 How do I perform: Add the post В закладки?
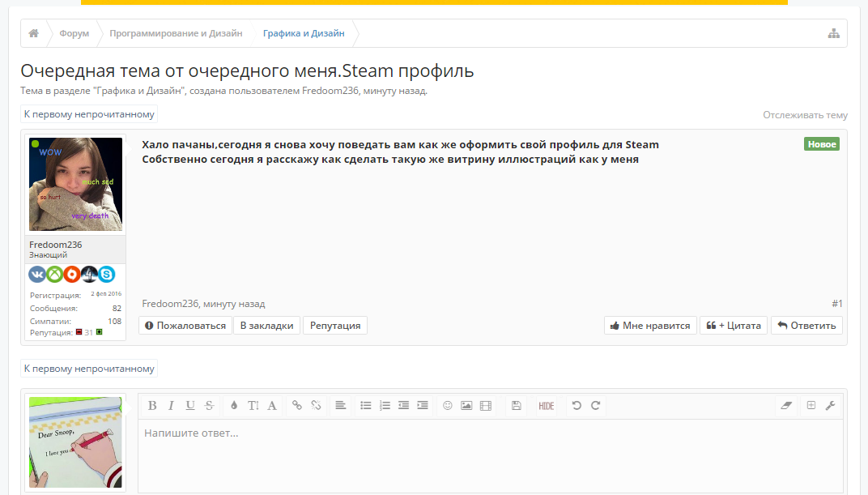(x=267, y=326)
